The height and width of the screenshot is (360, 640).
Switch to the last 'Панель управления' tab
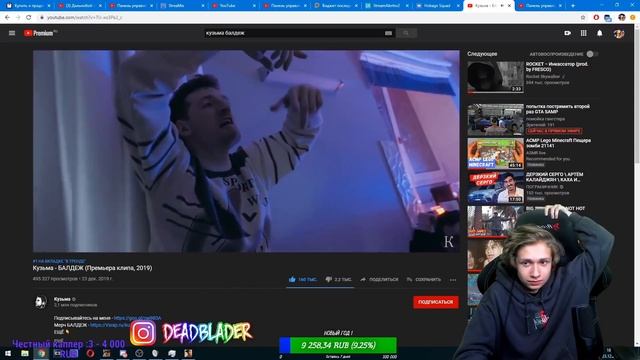point(540,6)
